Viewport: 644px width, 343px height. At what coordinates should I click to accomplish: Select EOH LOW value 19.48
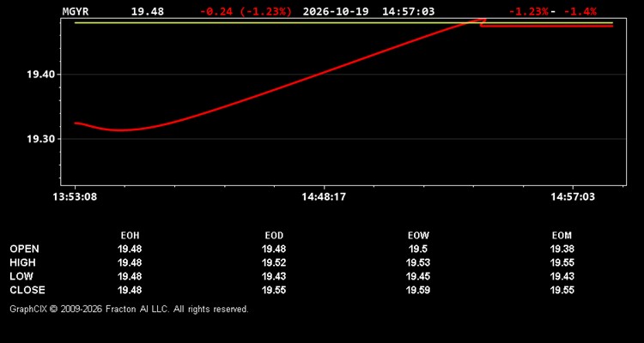click(130, 276)
